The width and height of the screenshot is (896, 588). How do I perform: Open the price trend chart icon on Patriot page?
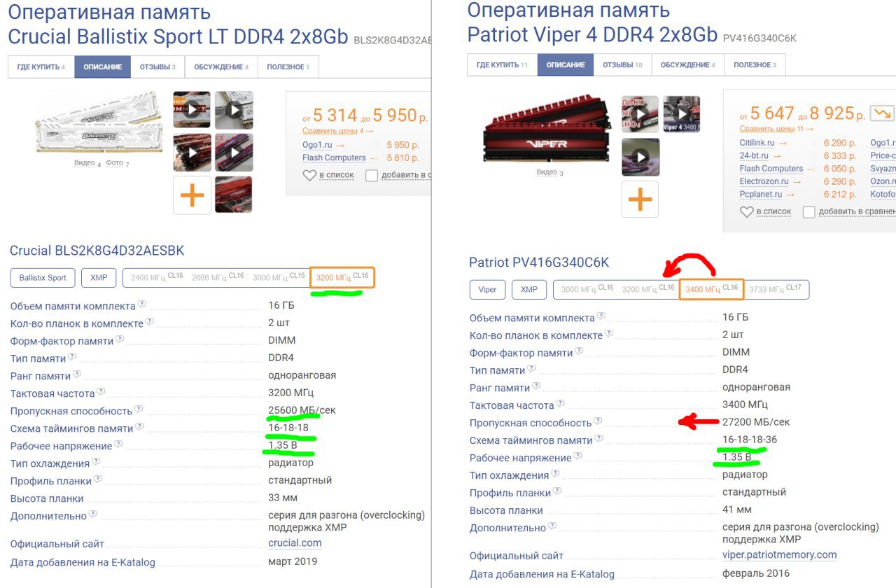tap(882, 113)
